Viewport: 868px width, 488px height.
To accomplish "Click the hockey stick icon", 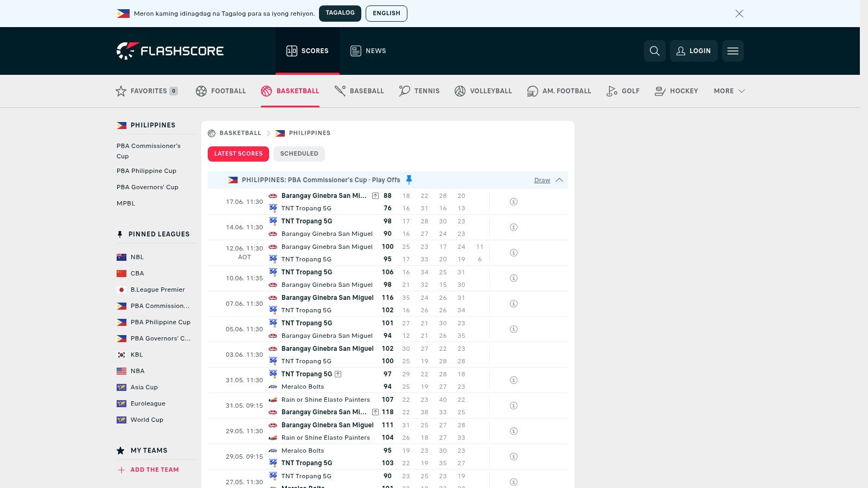I will pos(660,91).
